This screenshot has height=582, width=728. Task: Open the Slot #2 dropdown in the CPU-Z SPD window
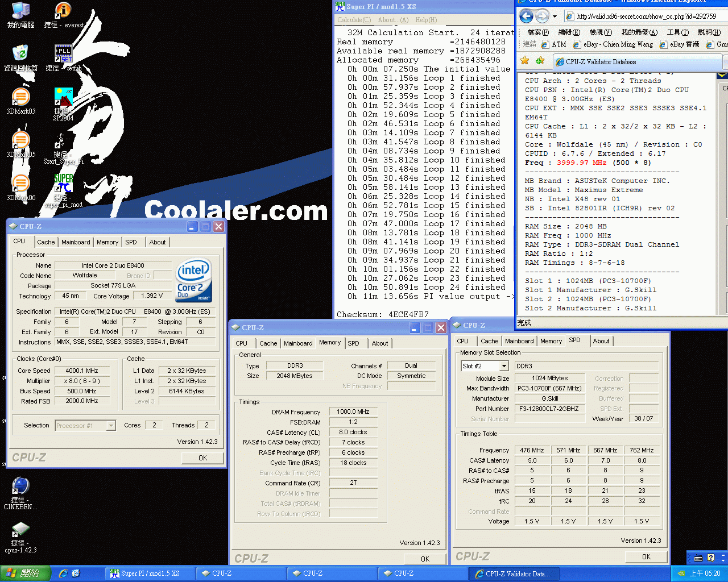[503, 366]
